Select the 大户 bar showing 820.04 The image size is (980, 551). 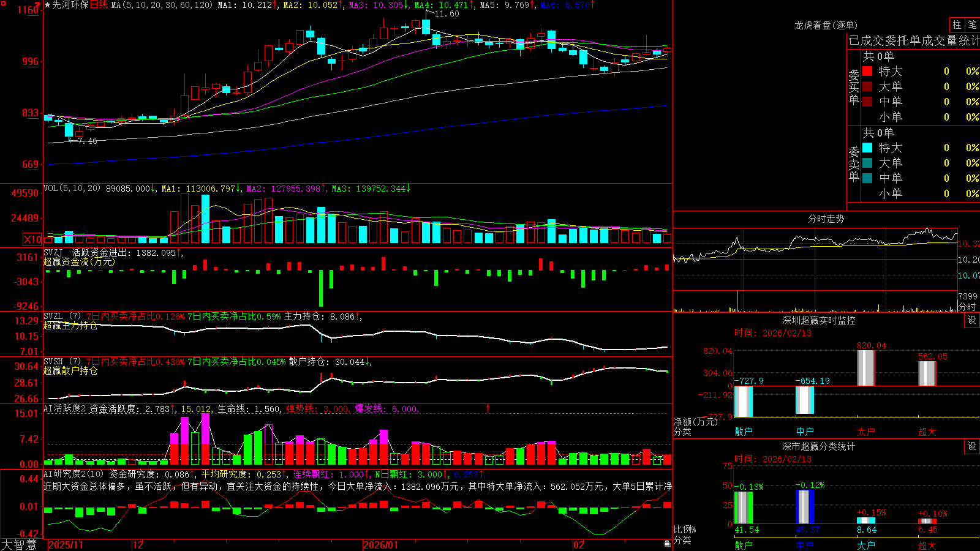coord(865,367)
